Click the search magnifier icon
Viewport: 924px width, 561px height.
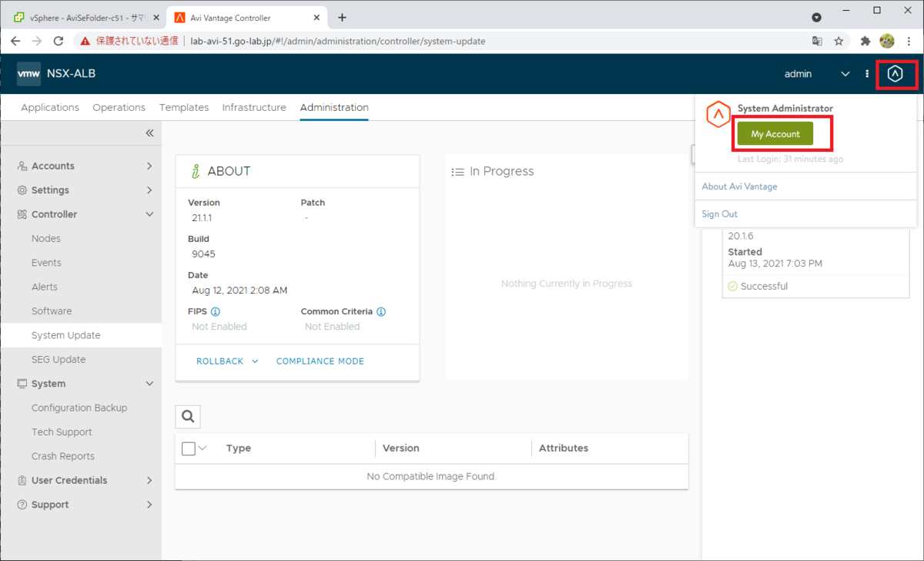coord(188,417)
